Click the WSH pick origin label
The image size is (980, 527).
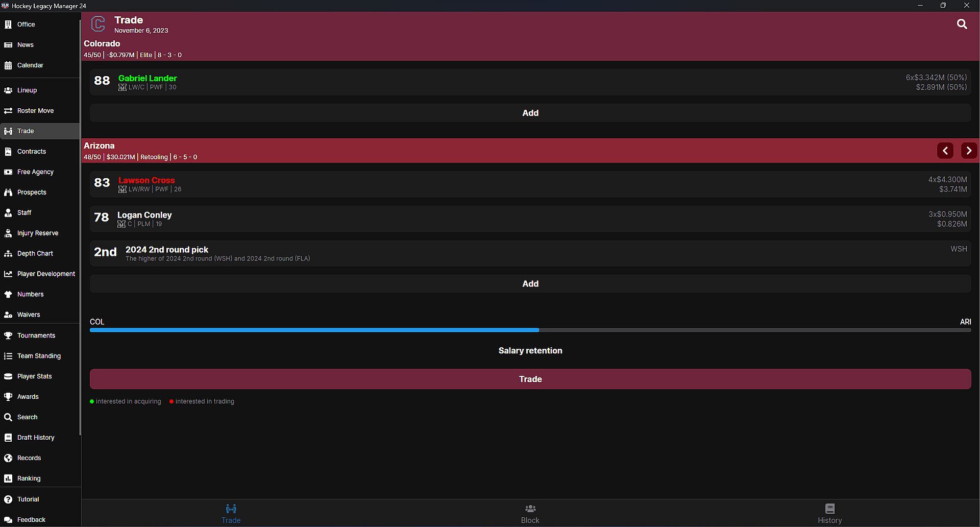point(959,249)
